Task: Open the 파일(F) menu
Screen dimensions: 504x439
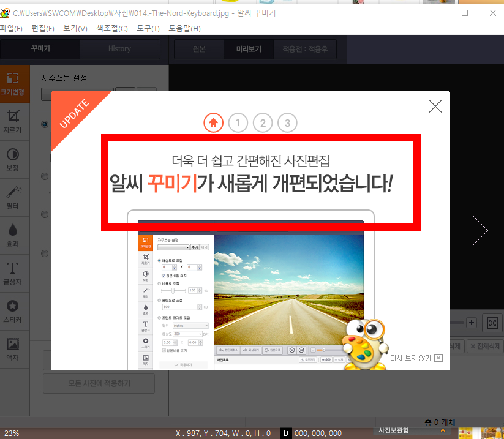Action: (11, 29)
